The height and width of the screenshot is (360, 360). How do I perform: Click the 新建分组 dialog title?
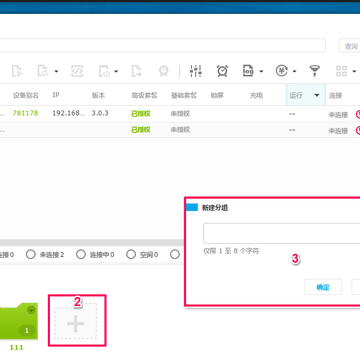click(x=215, y=208)
